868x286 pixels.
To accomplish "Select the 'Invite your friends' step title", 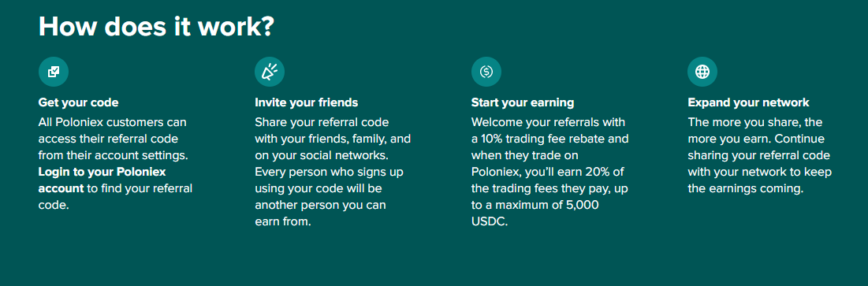I will 306,102.
